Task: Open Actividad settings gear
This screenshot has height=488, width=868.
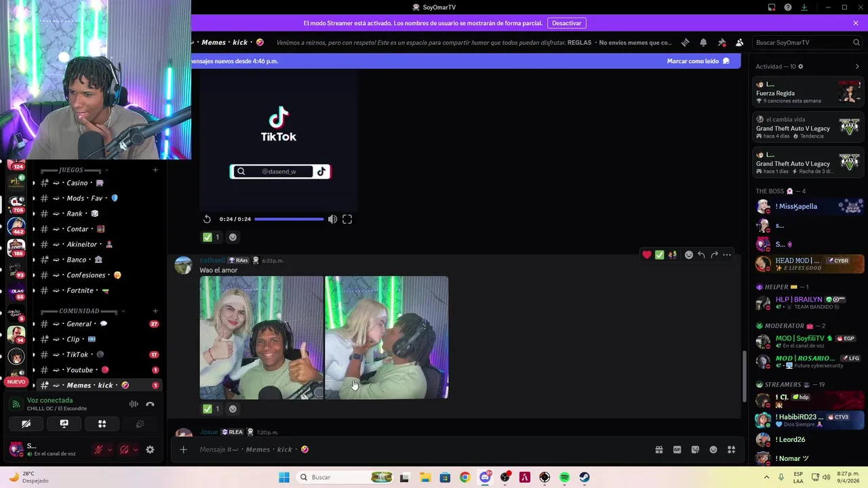Action: click(801, 66)
